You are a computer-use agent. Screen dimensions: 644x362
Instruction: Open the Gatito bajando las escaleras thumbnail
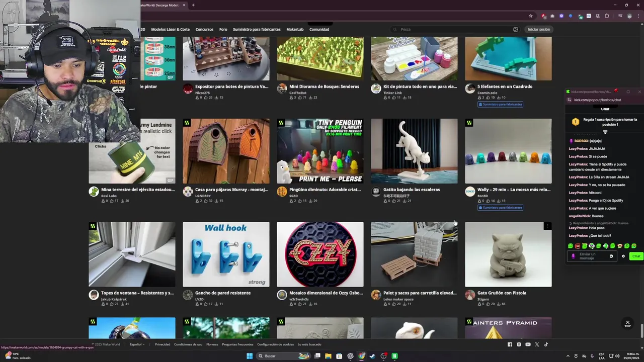414,151
